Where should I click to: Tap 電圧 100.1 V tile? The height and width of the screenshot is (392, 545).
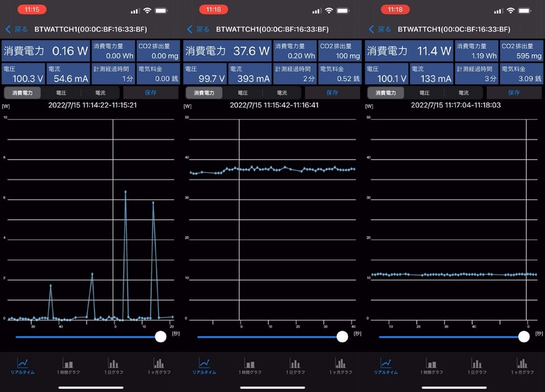pos(386,73)
